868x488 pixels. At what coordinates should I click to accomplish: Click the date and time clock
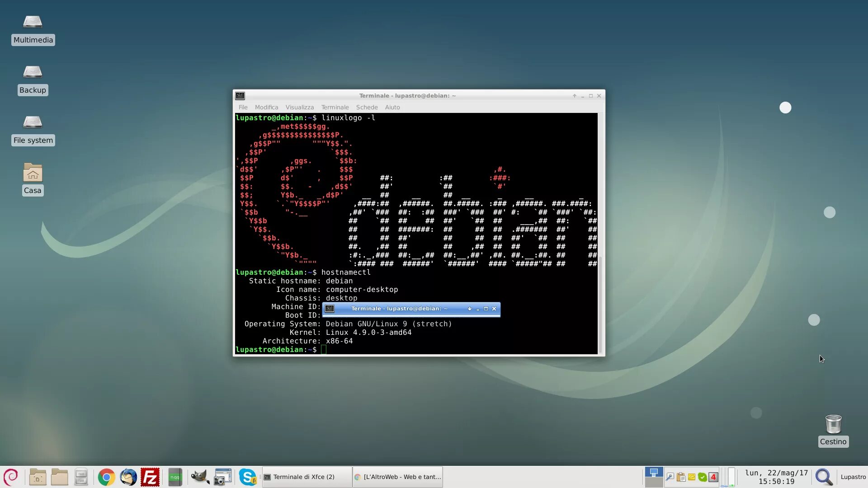[776, 477]
